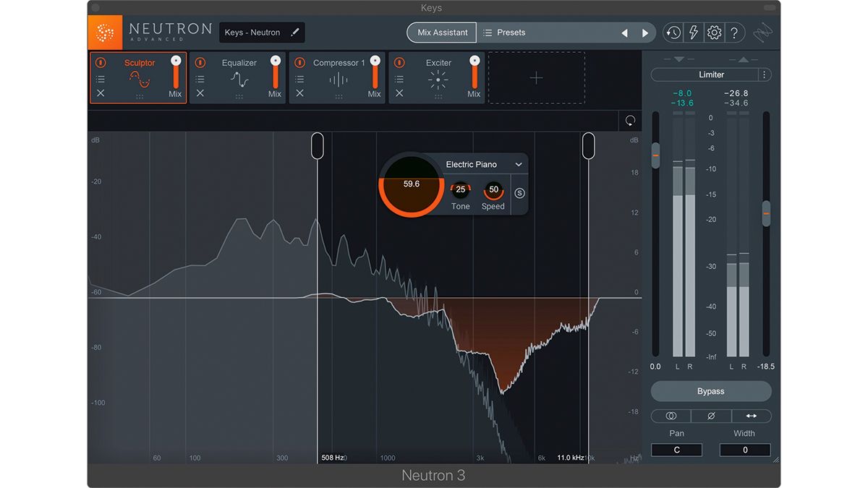Open the help question mark icon

(734, 33)
